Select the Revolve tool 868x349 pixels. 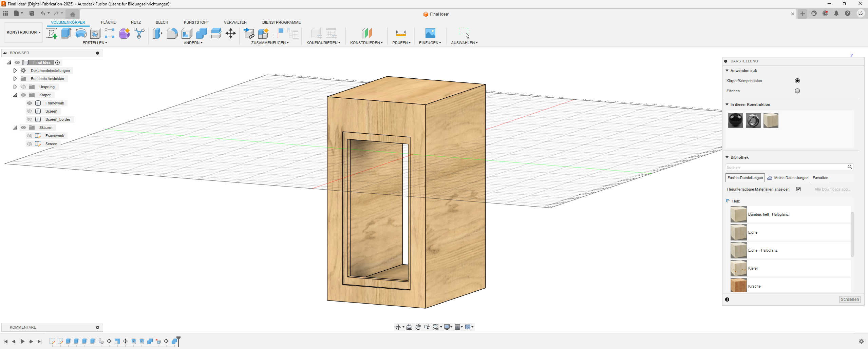[x=81, y=33]
